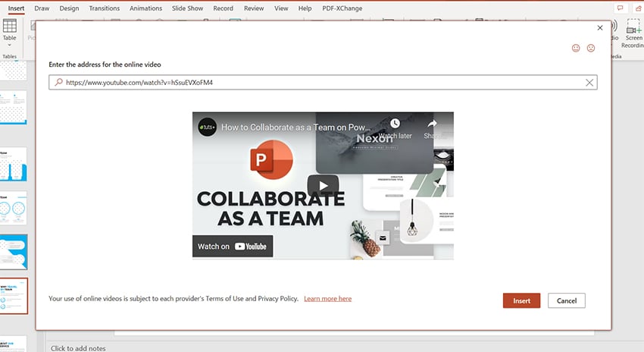Select the red-outlined slide thumbnail
The image size is (644, 352).
14,296
